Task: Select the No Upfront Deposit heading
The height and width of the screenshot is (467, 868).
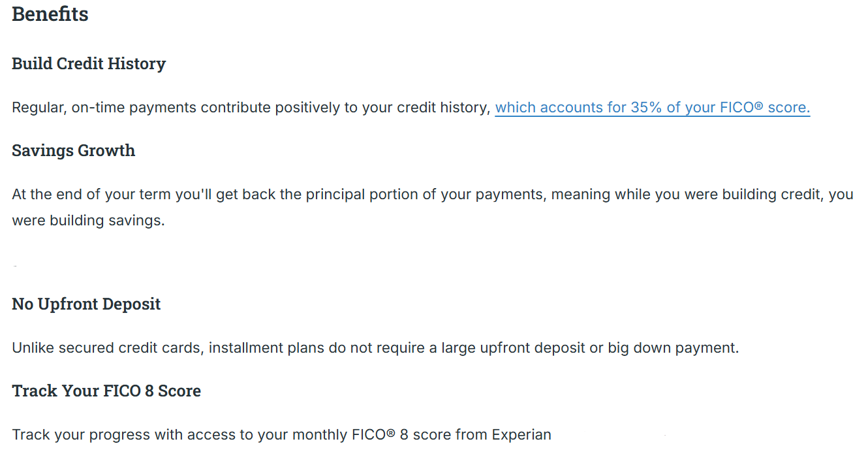Action: (x=86, y=304)
